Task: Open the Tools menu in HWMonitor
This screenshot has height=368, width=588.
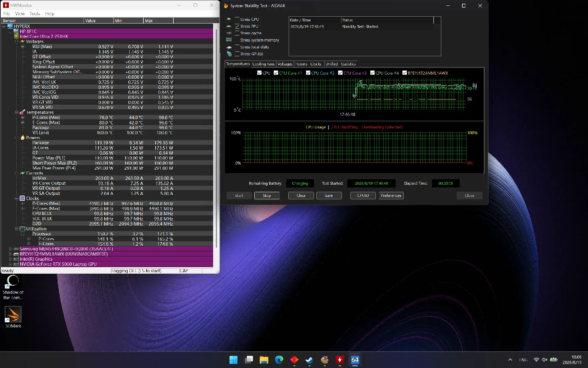Action: (x=35, y=14)
